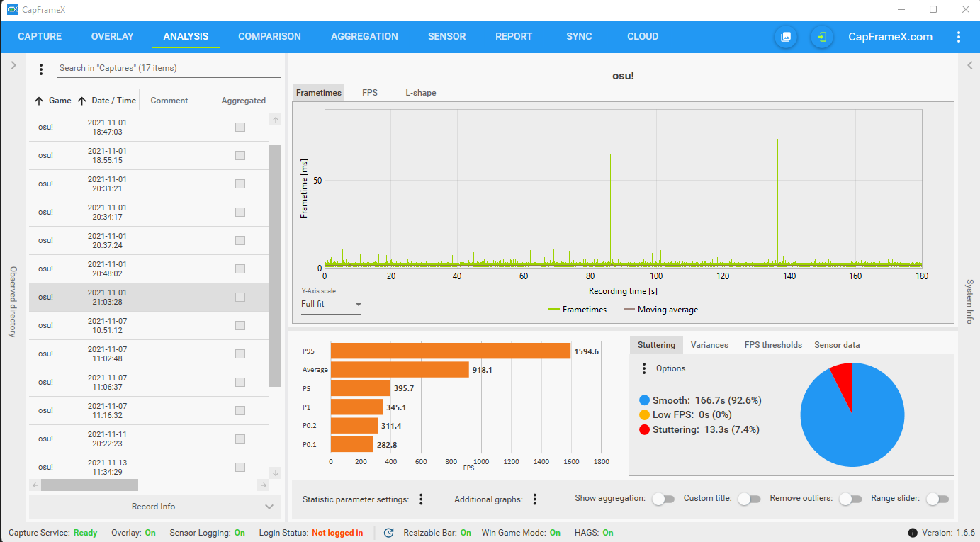Click the Date / Time sort arrow

tap(81, 101)
